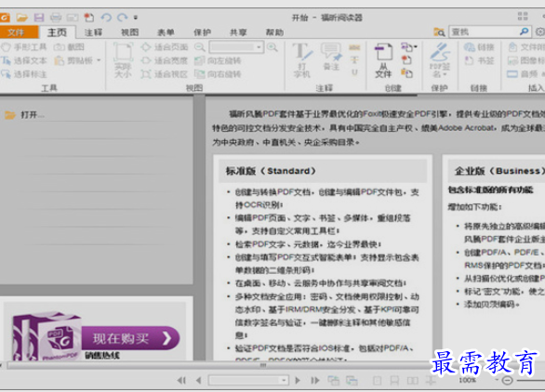Click the underline U icon in 注释 group
The image size is (545, 392).
(354, 72)
